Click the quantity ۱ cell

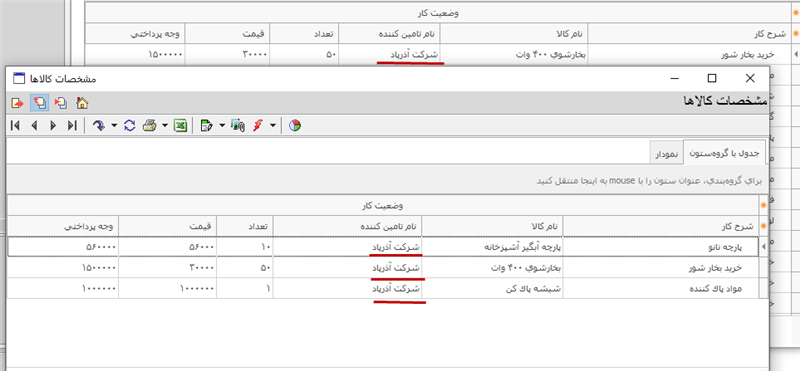coord(245,288)
